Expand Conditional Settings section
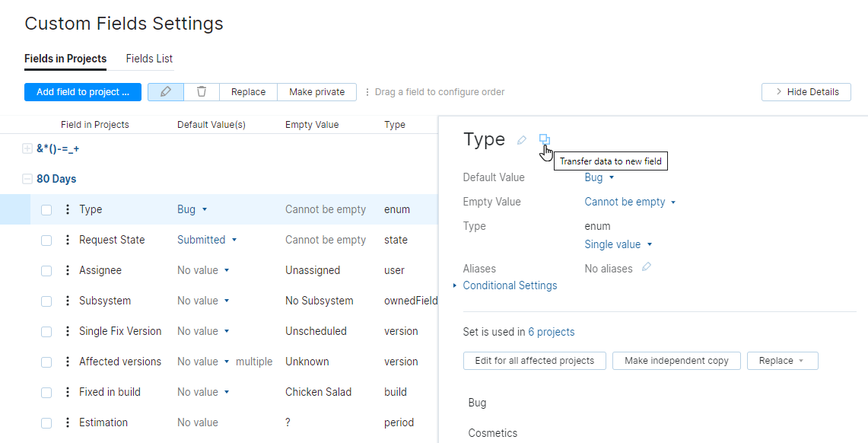This screenshot has width=868, height=443. 510,285
